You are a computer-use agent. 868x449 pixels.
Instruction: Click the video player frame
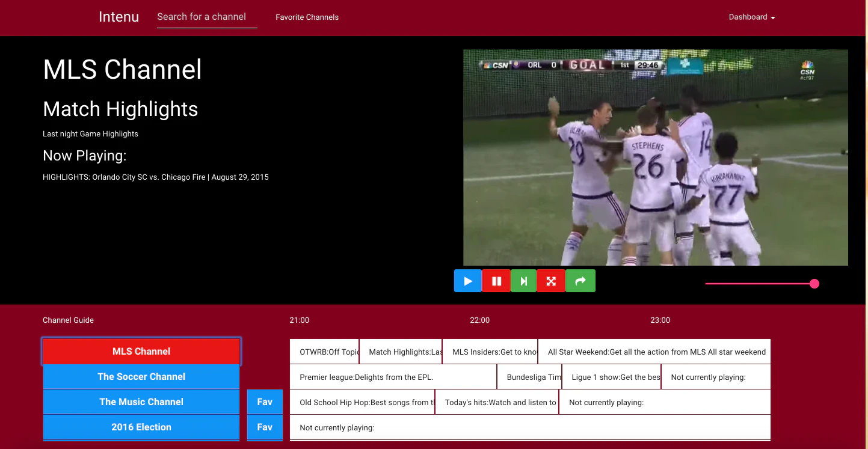(x=656, y=157)
